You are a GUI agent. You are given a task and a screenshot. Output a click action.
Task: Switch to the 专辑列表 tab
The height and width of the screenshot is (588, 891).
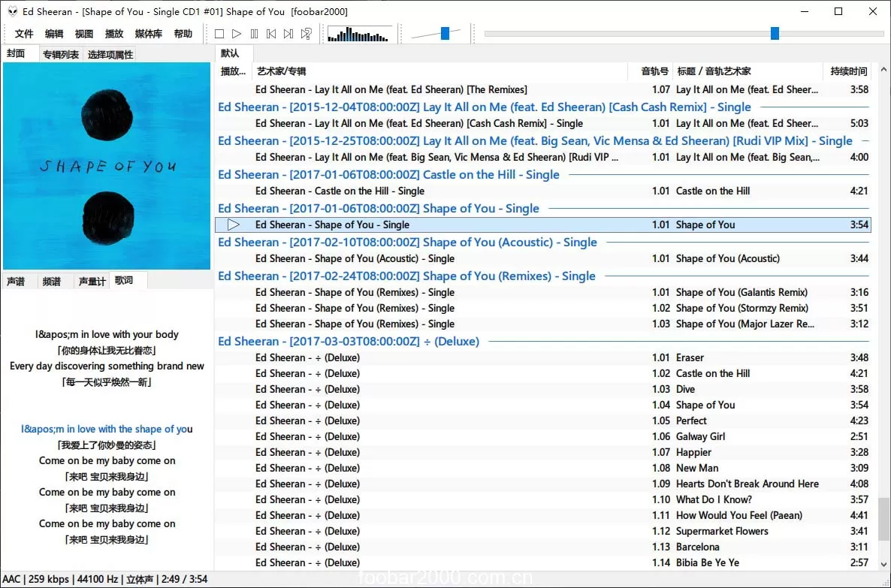click(61, 53)
